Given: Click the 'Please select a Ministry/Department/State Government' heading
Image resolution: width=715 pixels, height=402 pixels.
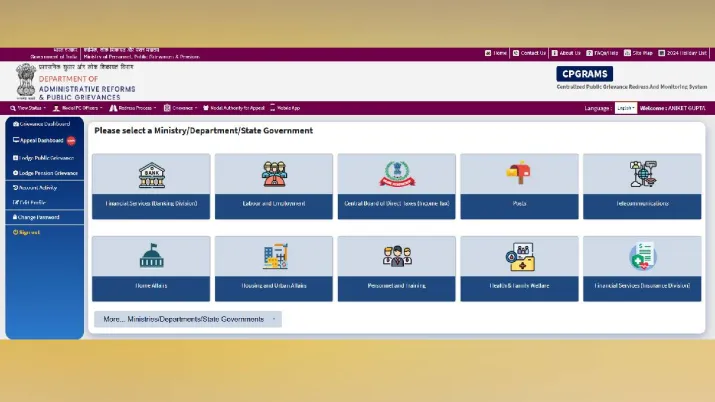Looking at the screenshot, I should (x=203, y=131).
